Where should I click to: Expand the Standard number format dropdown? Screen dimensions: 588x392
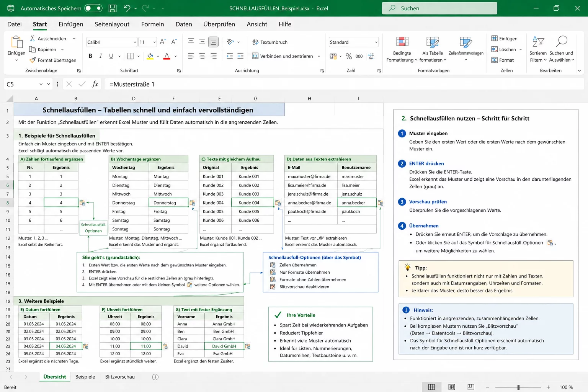click(376, 42)
